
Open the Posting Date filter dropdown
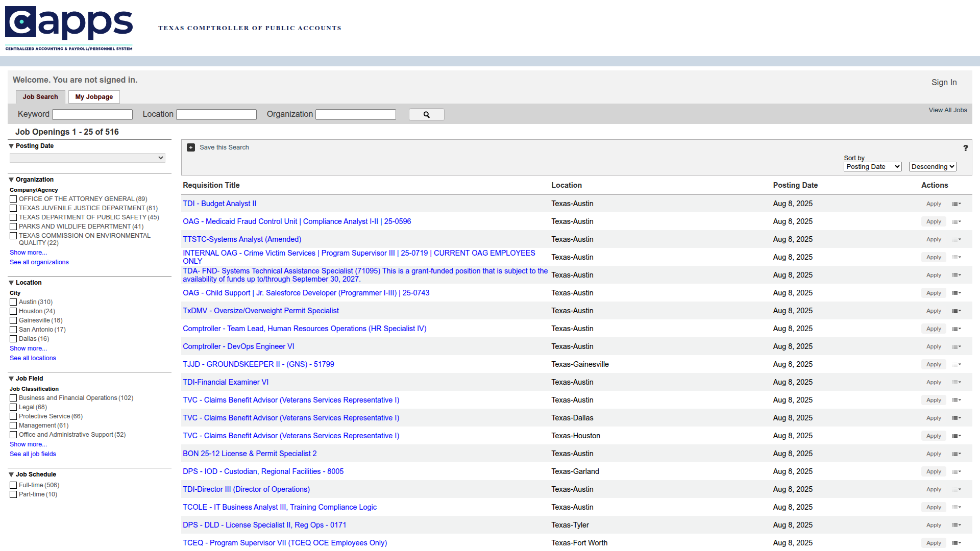87,158
